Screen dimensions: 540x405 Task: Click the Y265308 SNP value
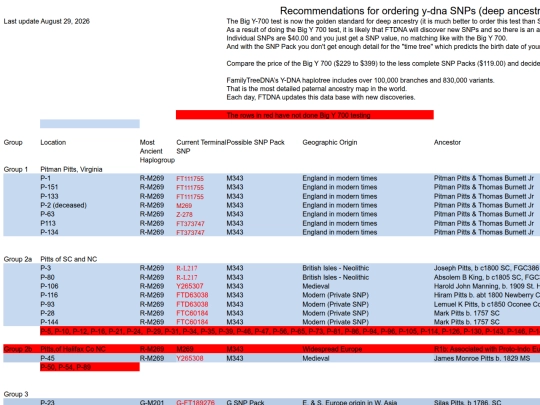click(x=190, y=358)
